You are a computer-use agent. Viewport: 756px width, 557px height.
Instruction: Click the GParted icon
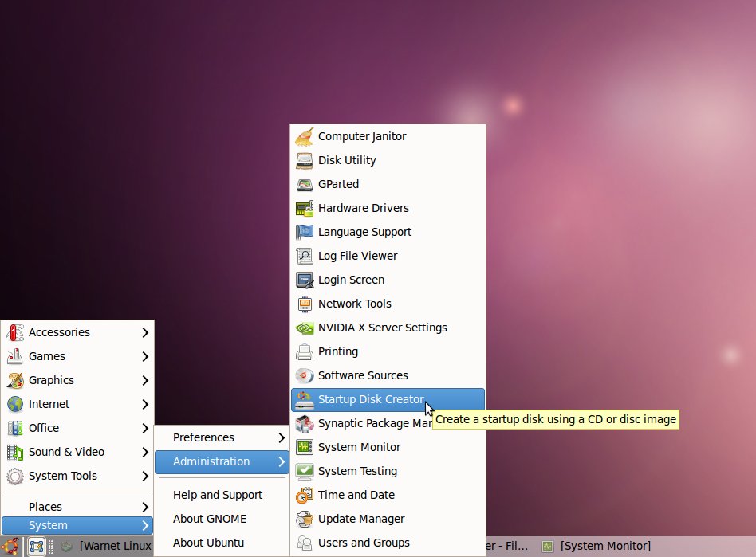304,184
